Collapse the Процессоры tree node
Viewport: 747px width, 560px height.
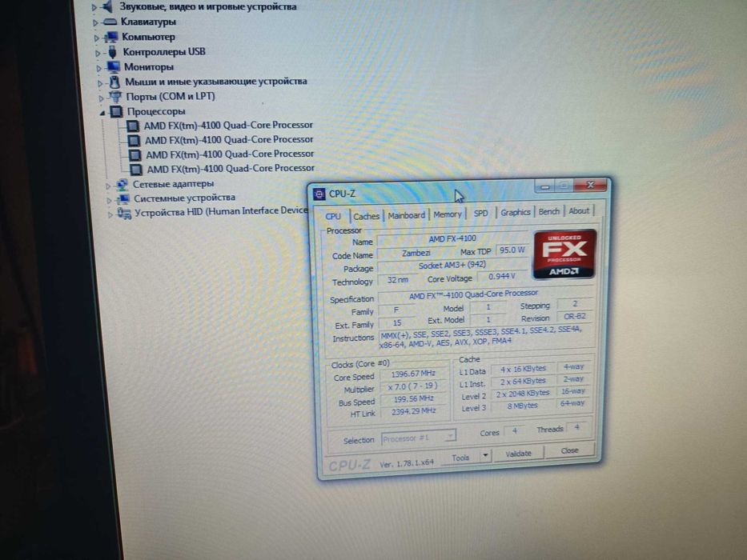click(102, 113)
